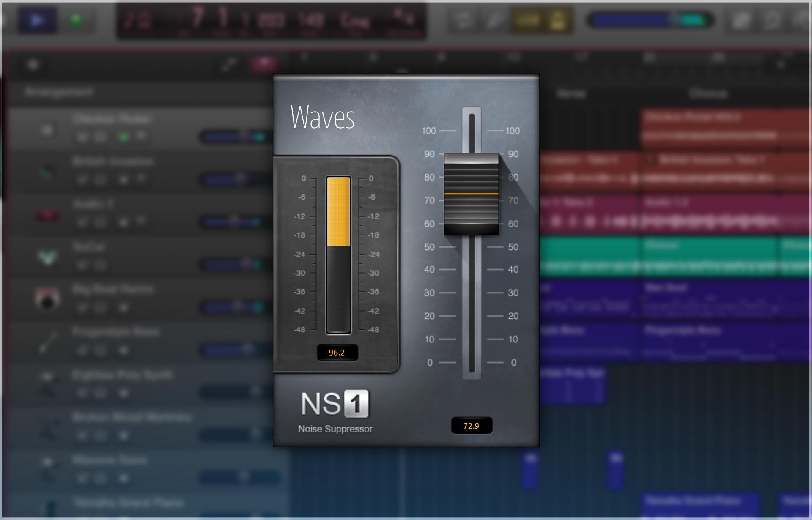Click the Waves logo text
The height and width of the screenshot is (520, 812).
point(323,117)
